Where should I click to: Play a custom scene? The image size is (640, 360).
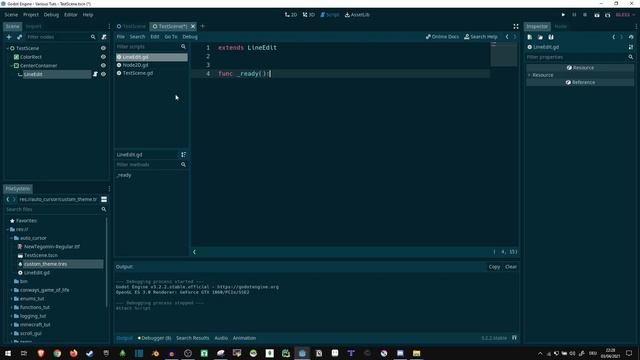click(608, 15)
